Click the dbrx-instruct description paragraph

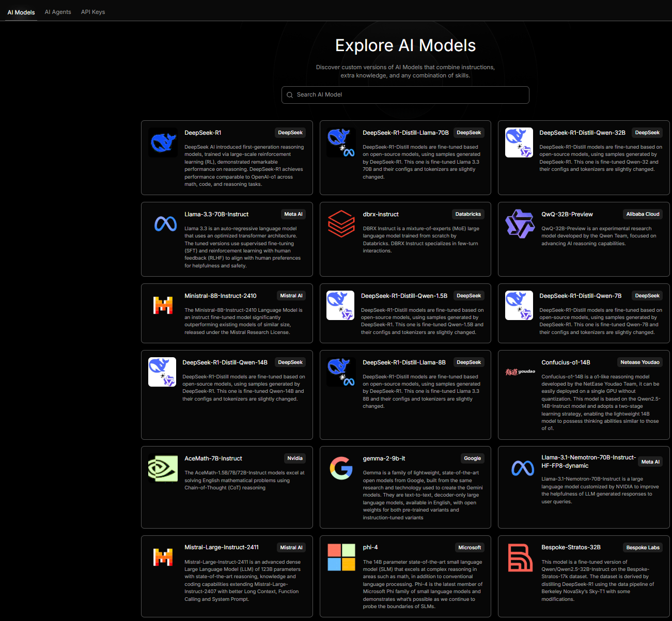pos(421,240)
